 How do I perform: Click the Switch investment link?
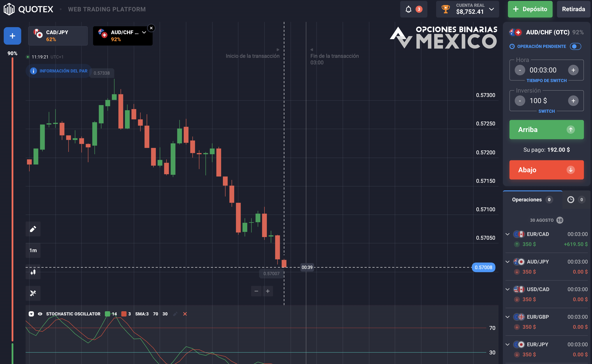click(546, 111)
